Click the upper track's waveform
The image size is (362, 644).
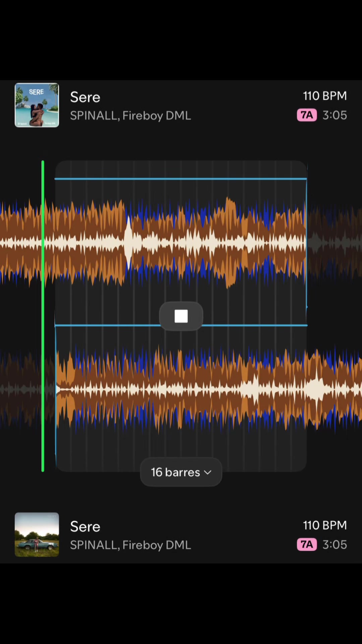pyautogui.click(x=181, y=242)
